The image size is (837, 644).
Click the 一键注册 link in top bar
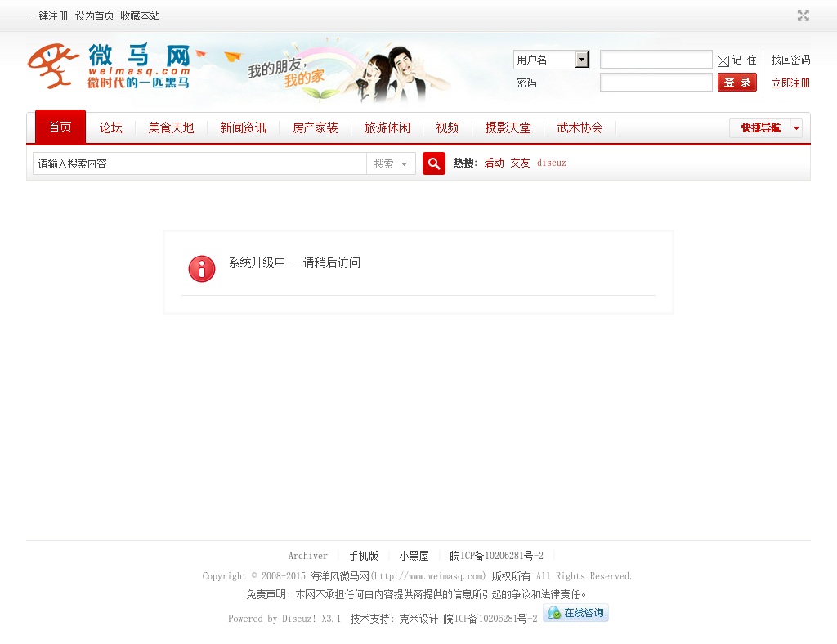pos(48,16)
